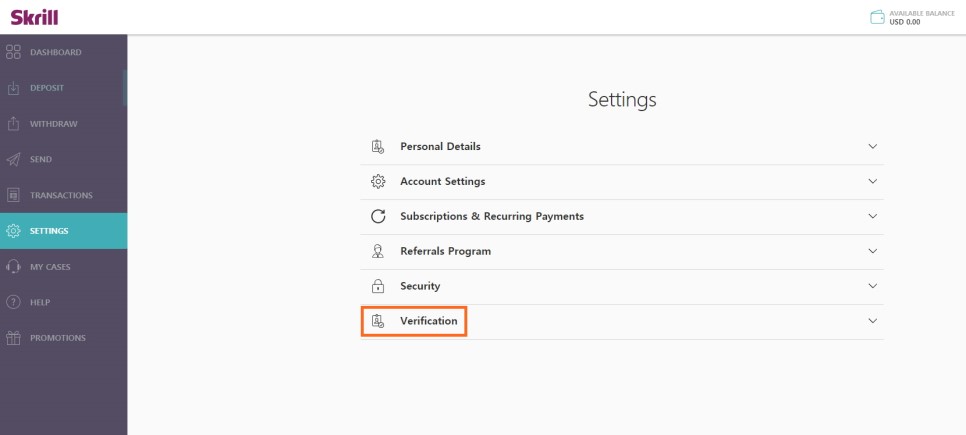Click the Transactions list icon
The width and height of the screenshot is (966, 435).
pos(14,195)
